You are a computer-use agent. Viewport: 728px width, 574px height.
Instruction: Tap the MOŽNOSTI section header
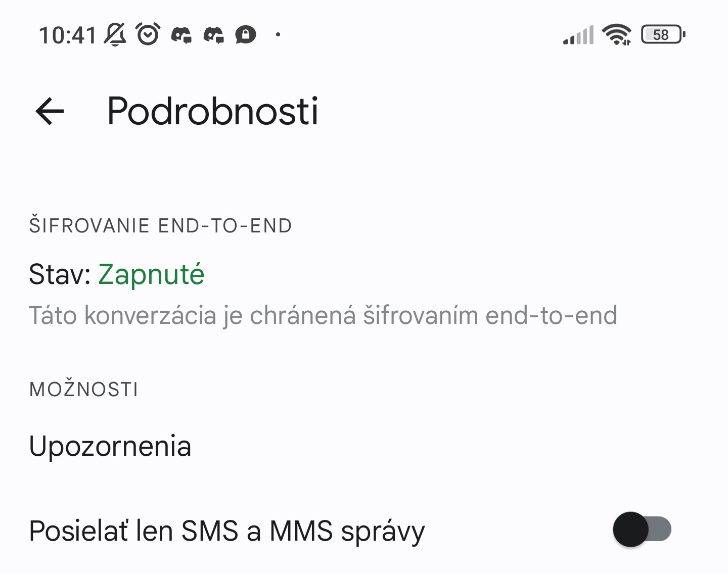pos(84,390)
